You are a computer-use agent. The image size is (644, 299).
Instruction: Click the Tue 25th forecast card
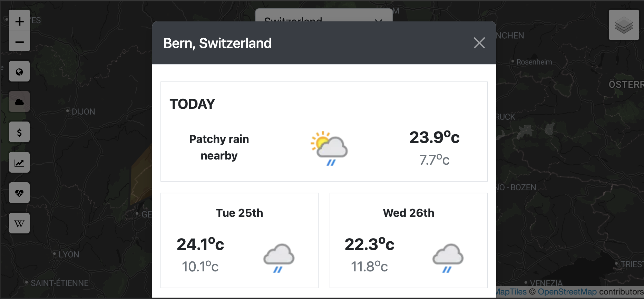click(x=239, y=240)
